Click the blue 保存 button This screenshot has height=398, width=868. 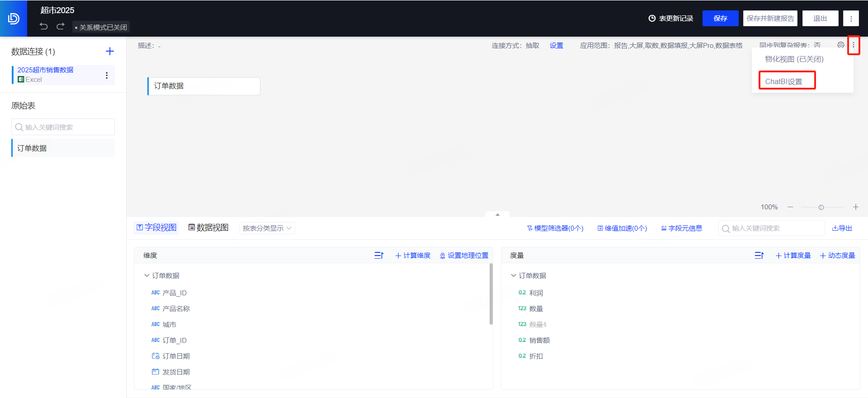tap(720, 19)
